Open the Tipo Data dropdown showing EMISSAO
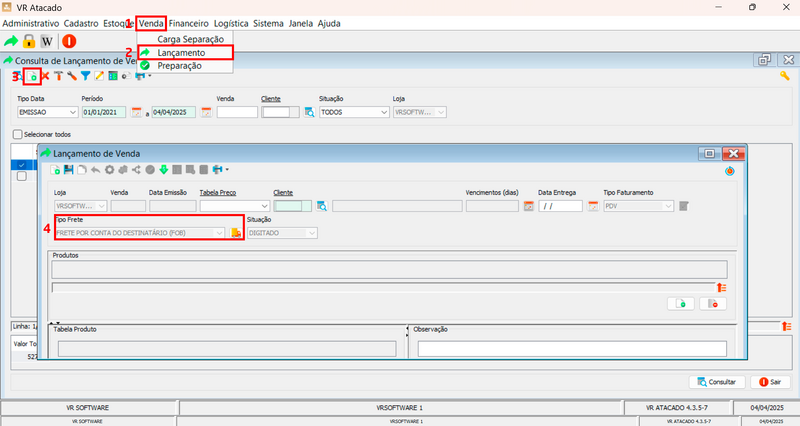 (47, 112)
